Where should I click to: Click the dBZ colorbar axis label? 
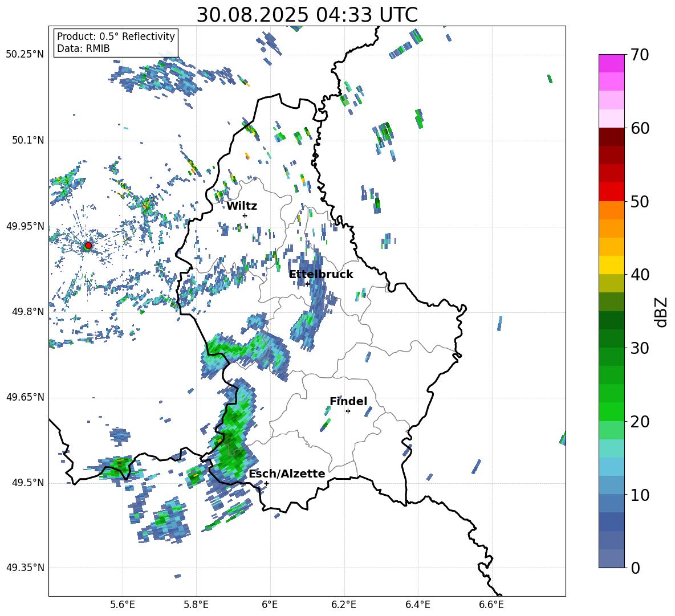click(x=662, y=312)
